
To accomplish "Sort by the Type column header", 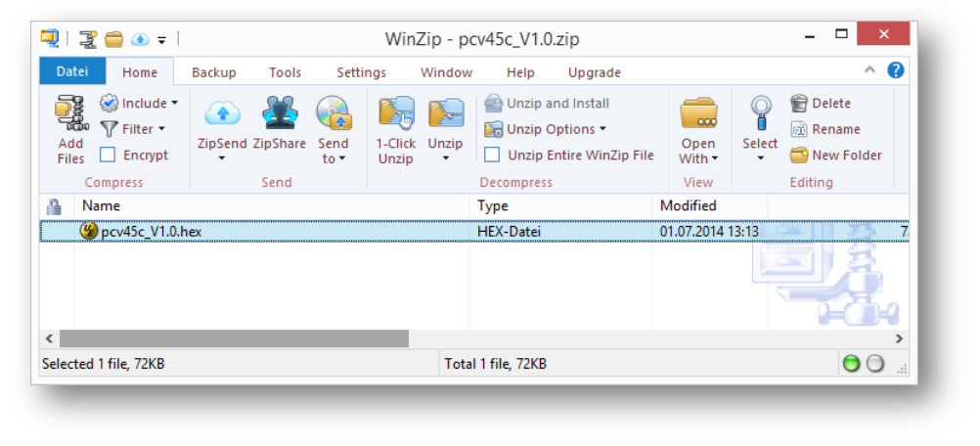I will pos(560,205).
